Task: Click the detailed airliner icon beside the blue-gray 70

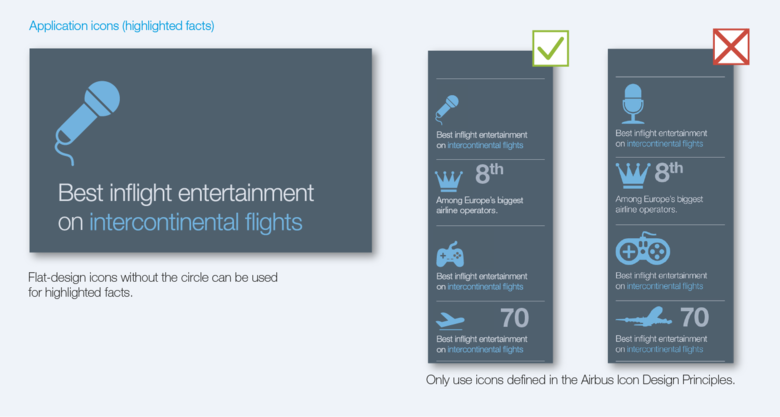Action: pyautogui.click(x=644, y=319)
